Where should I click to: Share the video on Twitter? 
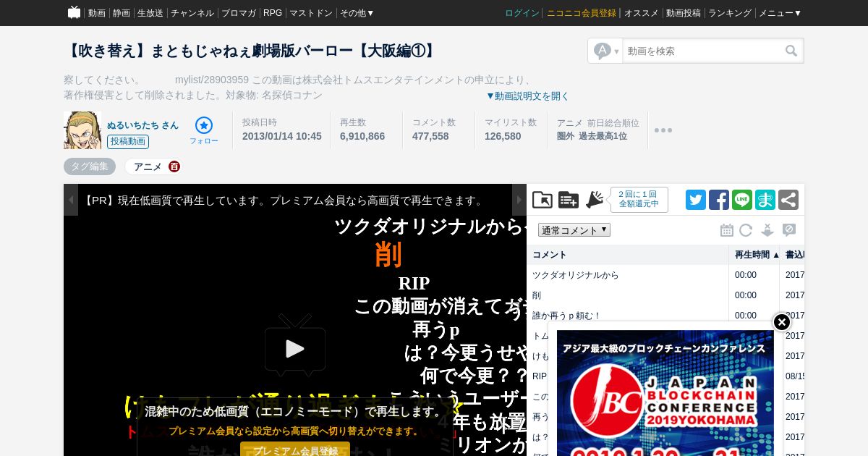tap(696, 200)
